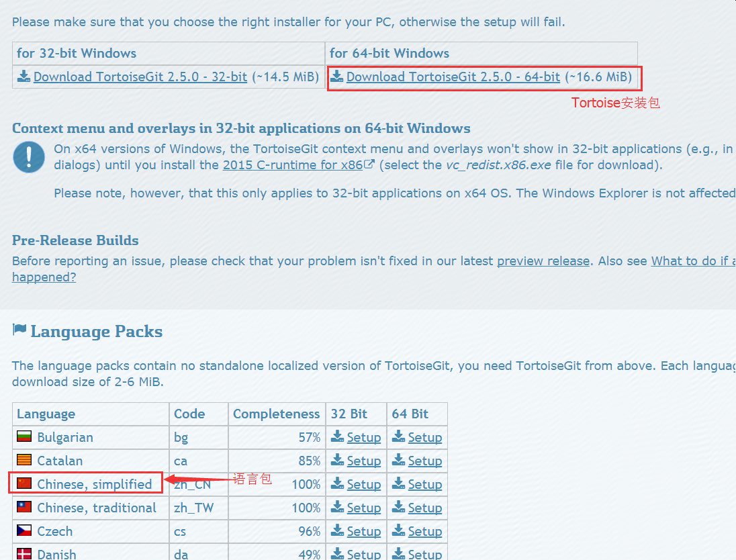Click download icon in Bulgarian 32 Bit cell
Image resolution: width=736 pixels, height=560 pixels.
(337, 436)
